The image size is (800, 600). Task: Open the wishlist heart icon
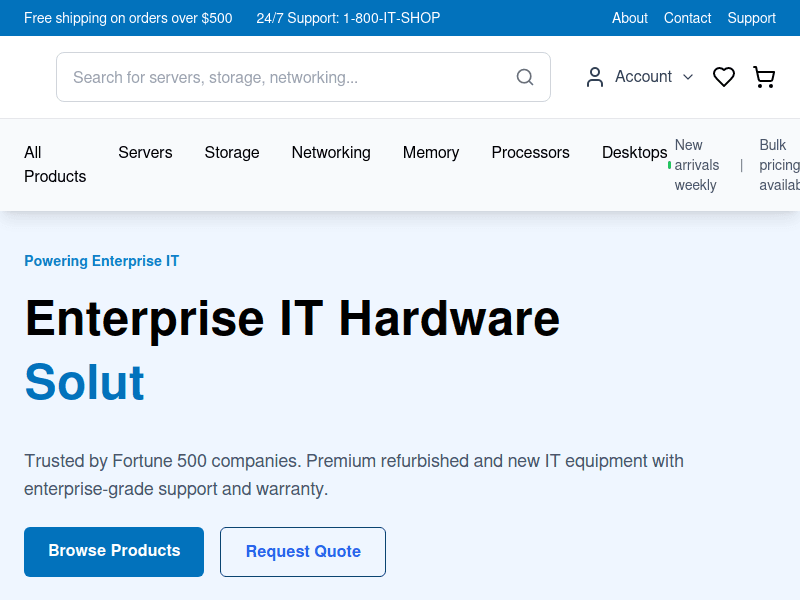pyautogui.click(x=724, y=76)
